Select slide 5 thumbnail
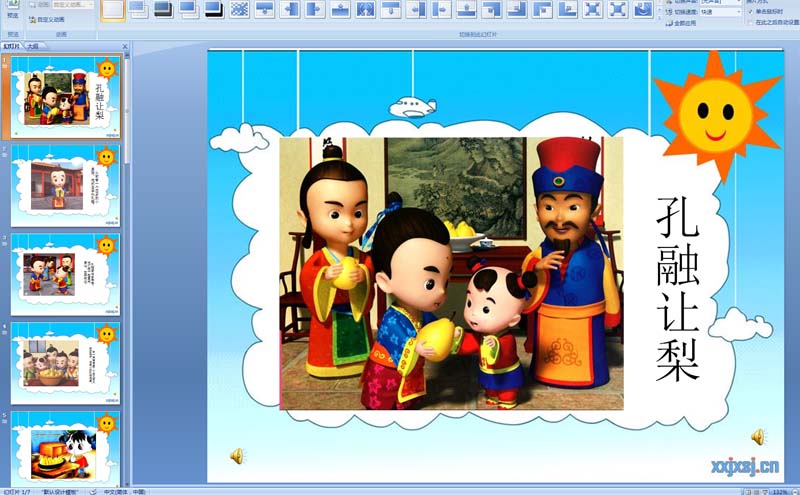Viewport: 800px width, 495px height. pos(65,449)
